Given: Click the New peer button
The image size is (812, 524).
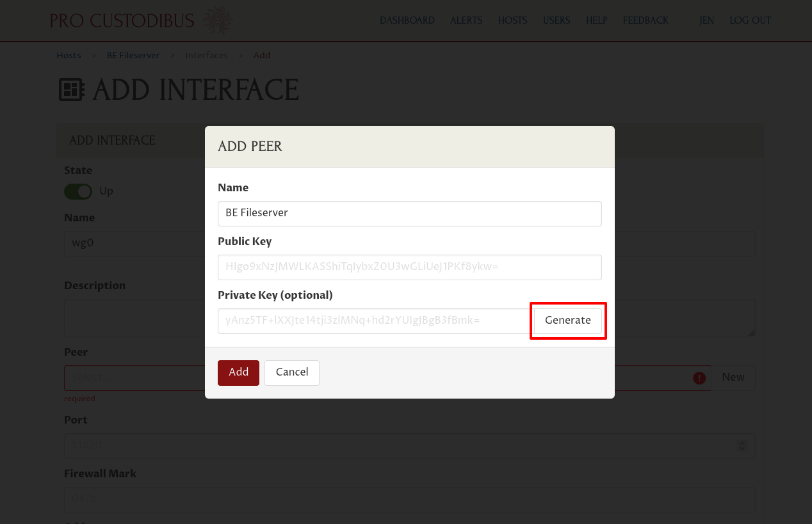Looking at the screenshot, I should pos(733,377).
